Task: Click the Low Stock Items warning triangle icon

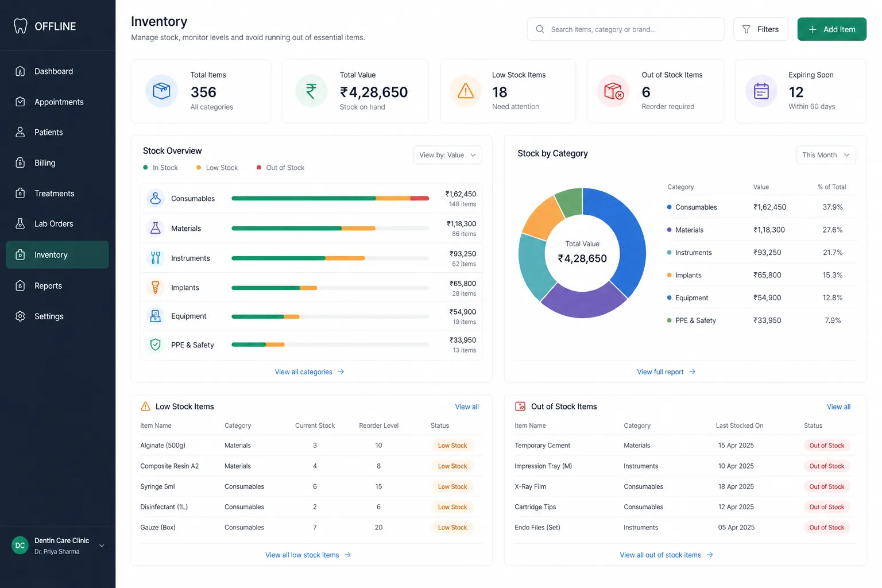Action: 466,91
